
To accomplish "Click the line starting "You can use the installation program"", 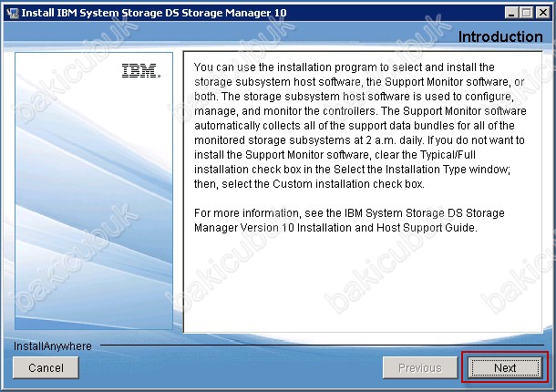I will coord(344,67).
